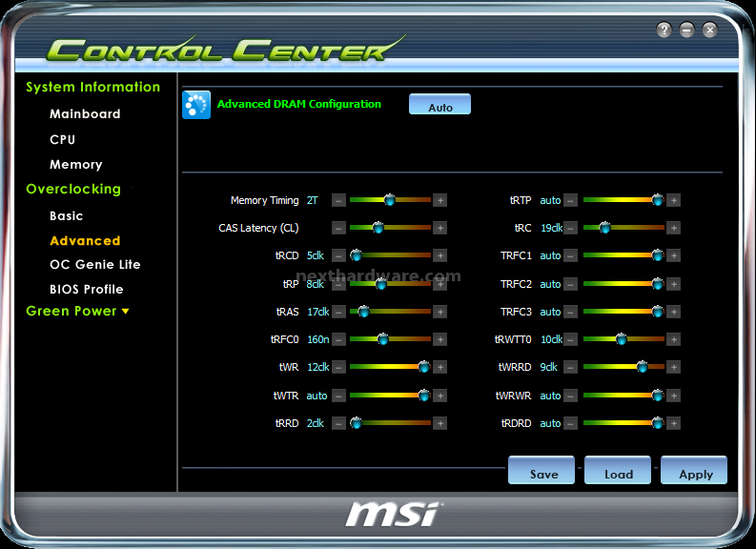Screen dimensions: 756x549
Task: Click the MSI logo
Action: (393, 515)
